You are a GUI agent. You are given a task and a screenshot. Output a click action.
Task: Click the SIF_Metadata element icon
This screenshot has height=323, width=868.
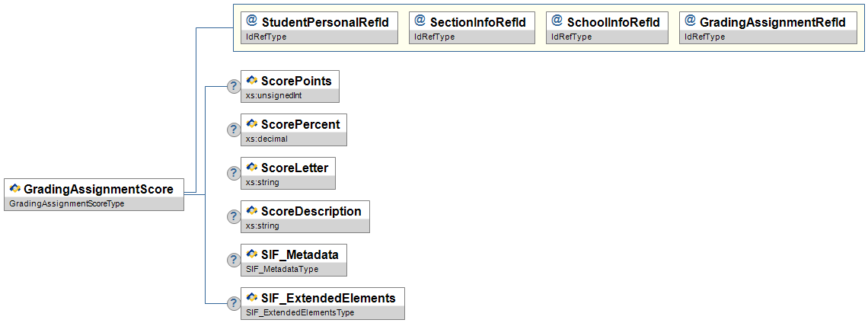[x=252, y=254]
